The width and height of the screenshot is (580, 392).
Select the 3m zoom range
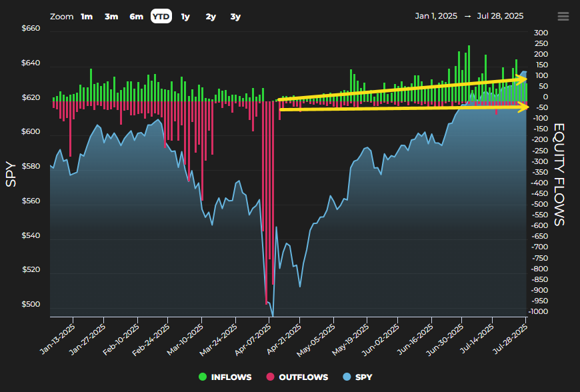coord(111,17)
